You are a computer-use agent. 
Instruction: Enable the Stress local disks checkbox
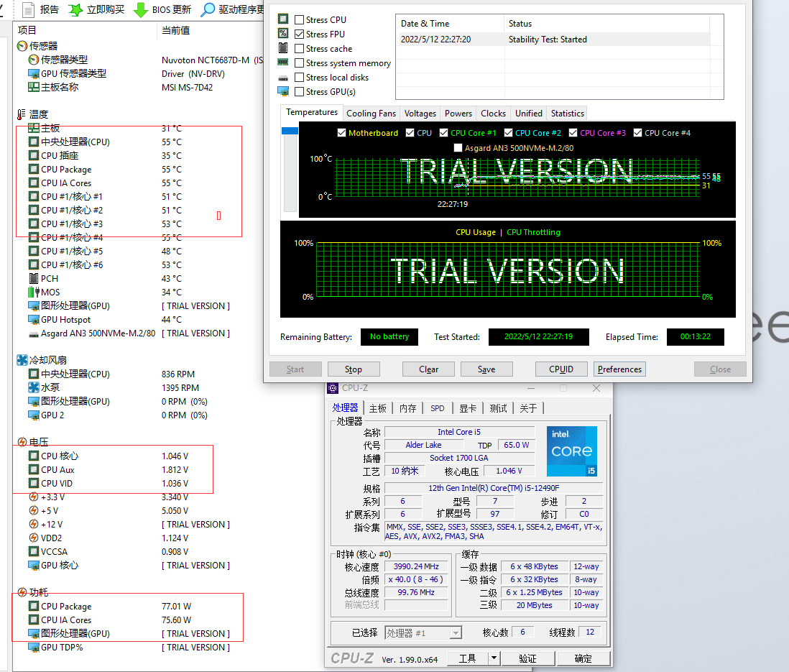(x=300, y=78)
